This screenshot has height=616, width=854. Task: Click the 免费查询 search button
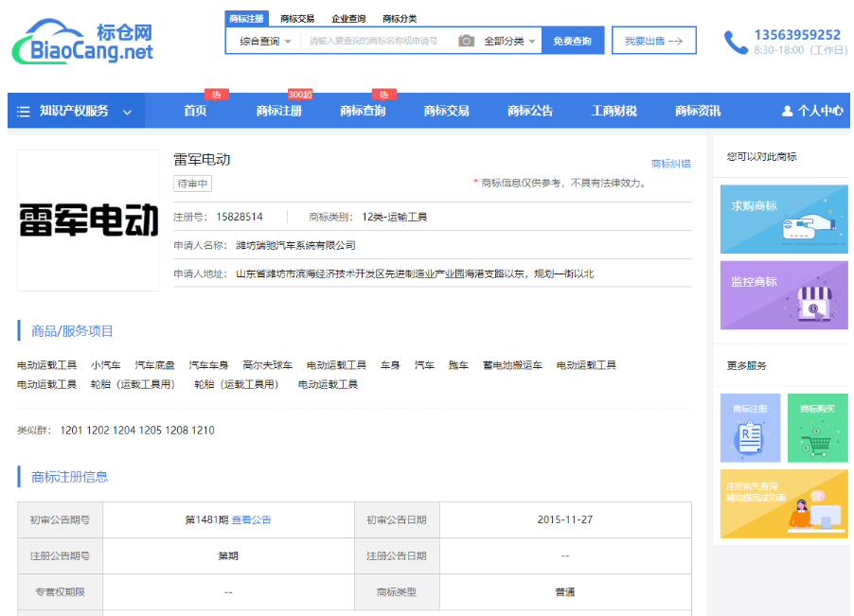573,41
